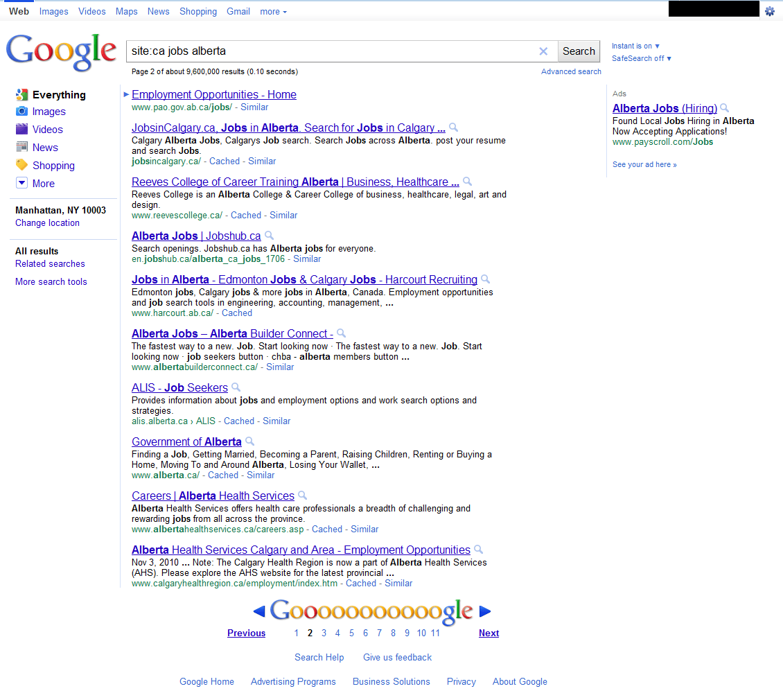Open Advertising Programs footer link
The height and width of the screenshot is (700, 783).
pyautogui.click(x=293, y=681)
